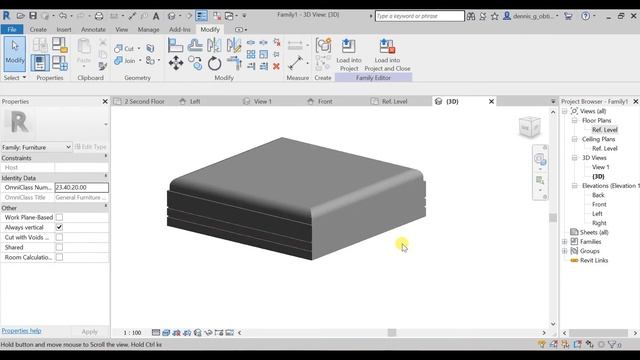Viewport: 640px width, 360px height.
Task: Click the Apply button in Properties
Action: [x=89, y=332]
